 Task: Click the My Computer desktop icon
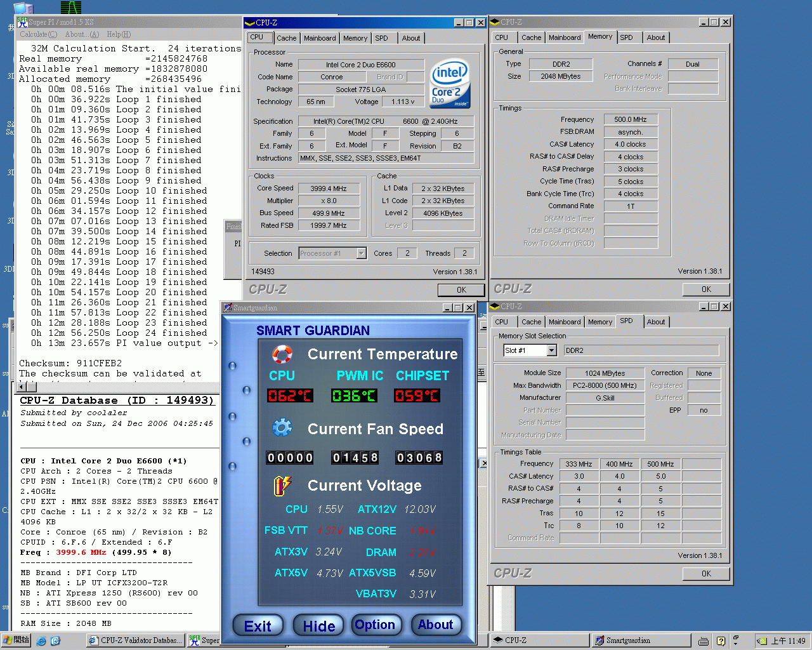pyautogui.click(x=23, y=8)
